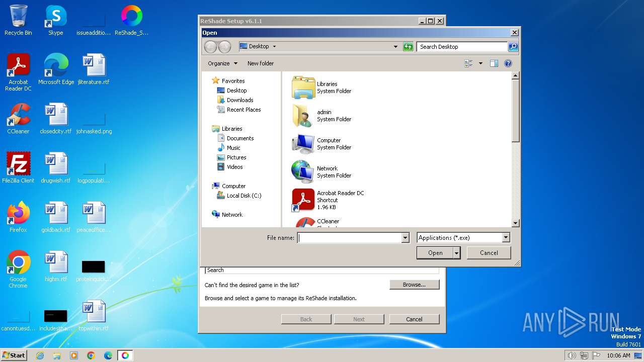Viewport: 644px width, 362px height.
Task: Click the volume tray icon
Action: tap(572, 355)
